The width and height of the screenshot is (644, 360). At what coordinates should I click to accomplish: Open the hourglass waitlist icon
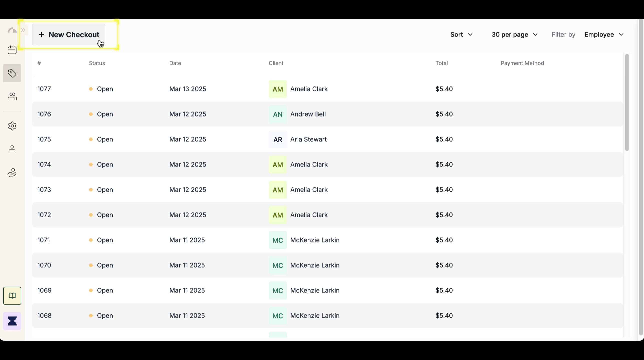coord(12,321)
